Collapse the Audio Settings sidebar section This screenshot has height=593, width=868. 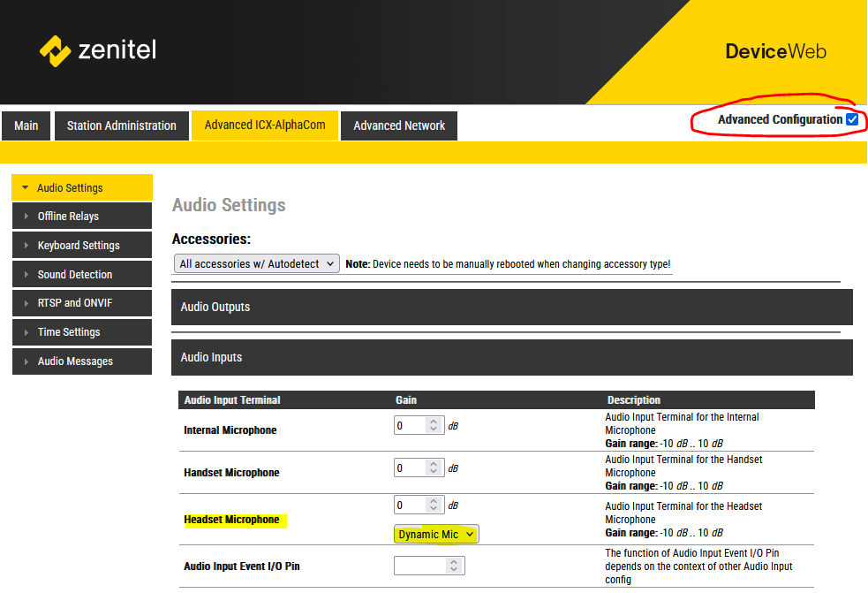[x=81, y=187]
